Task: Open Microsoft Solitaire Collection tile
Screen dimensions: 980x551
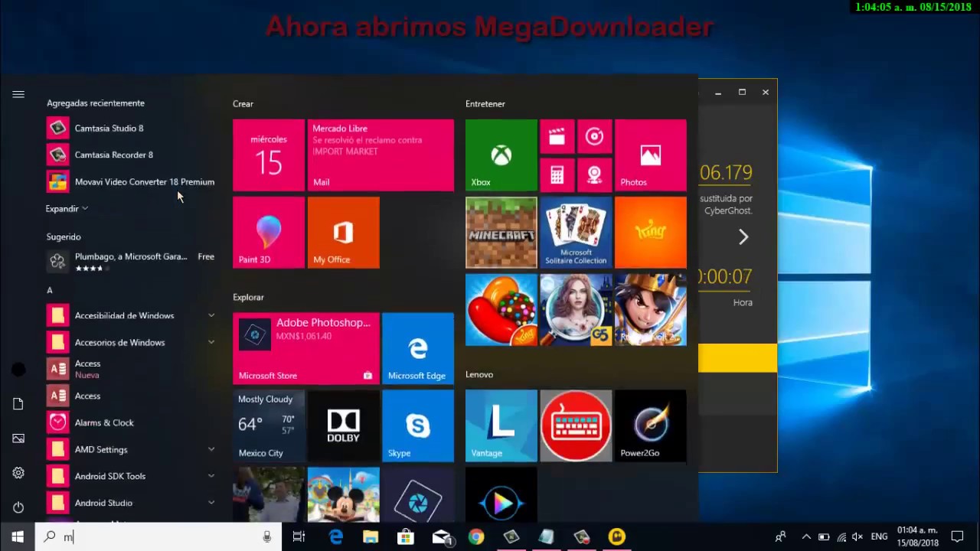Action: point(576,233)
